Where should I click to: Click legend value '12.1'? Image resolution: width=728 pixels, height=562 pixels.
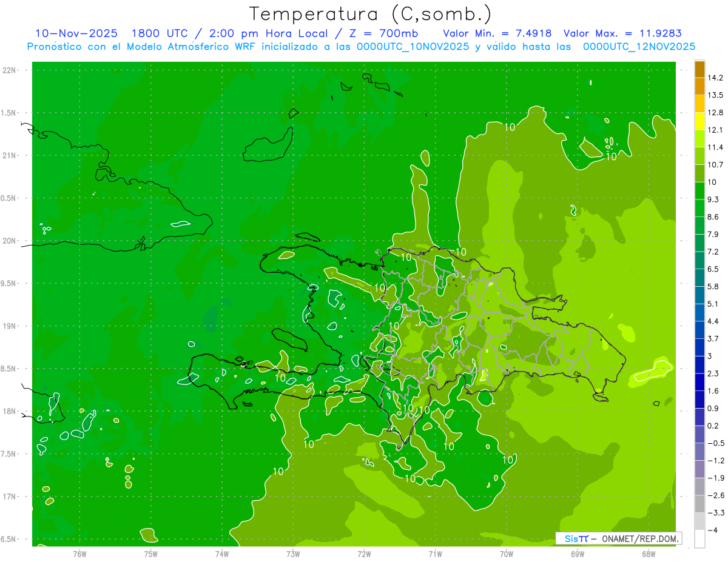[x=715, y=130]
